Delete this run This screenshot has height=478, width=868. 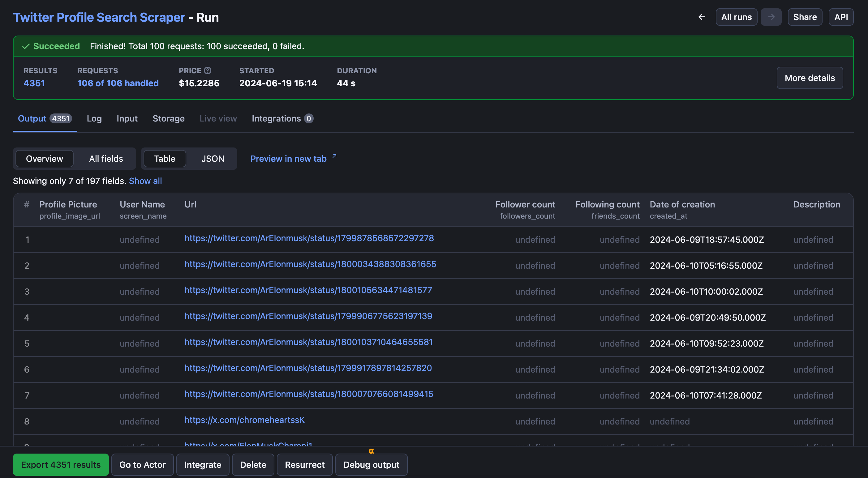253,464
